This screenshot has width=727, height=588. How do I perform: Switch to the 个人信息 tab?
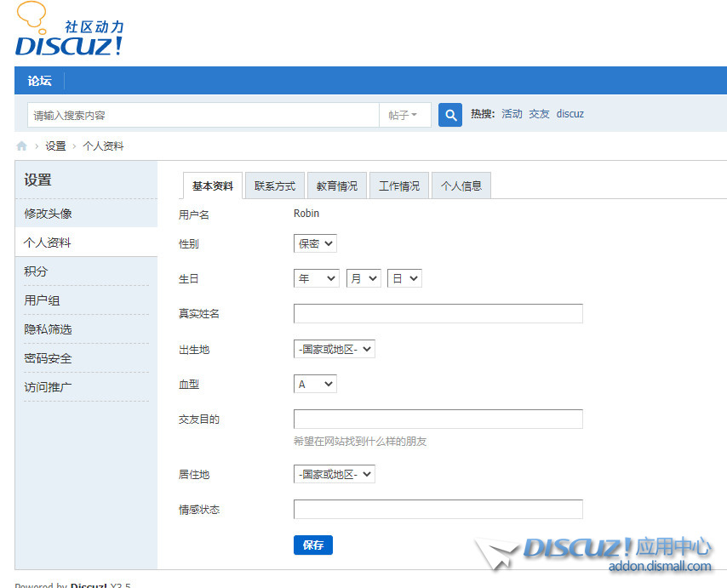[461, 185]
